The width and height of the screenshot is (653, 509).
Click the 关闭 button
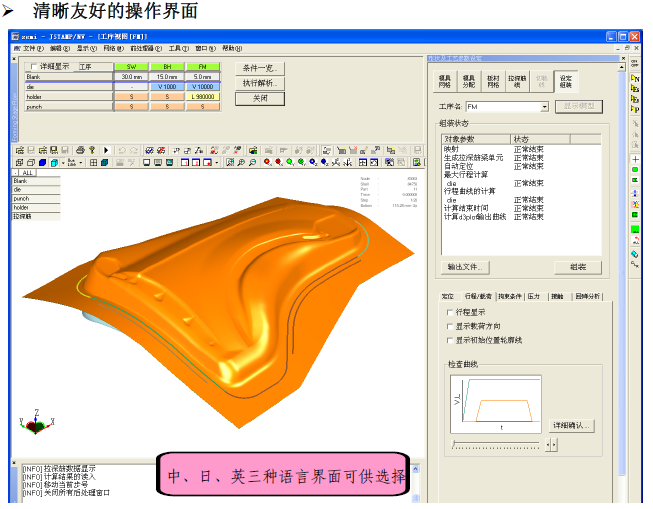260,99
